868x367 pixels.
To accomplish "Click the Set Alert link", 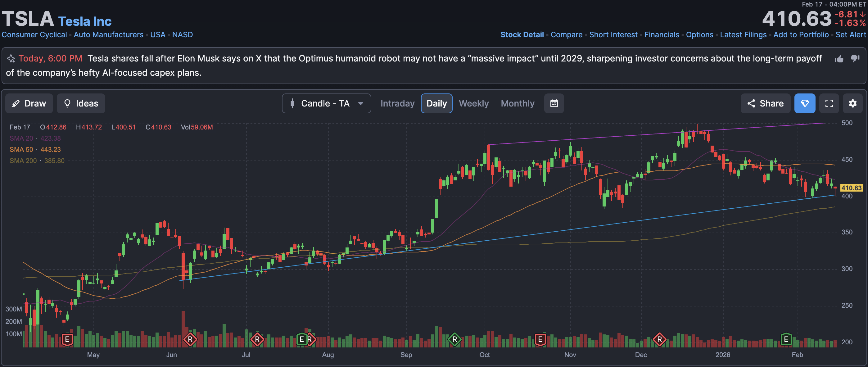I will click(x=851, y=35).
